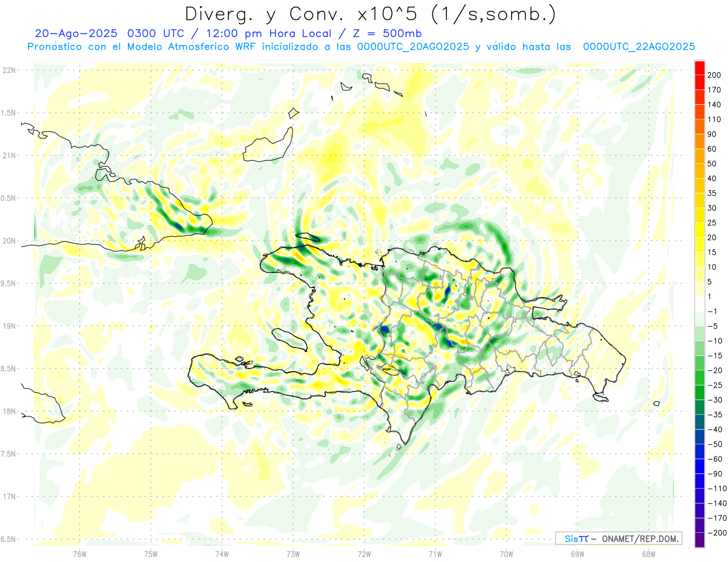Click the '10' color scale value
The image size is (728, 562).
[713, 267]
